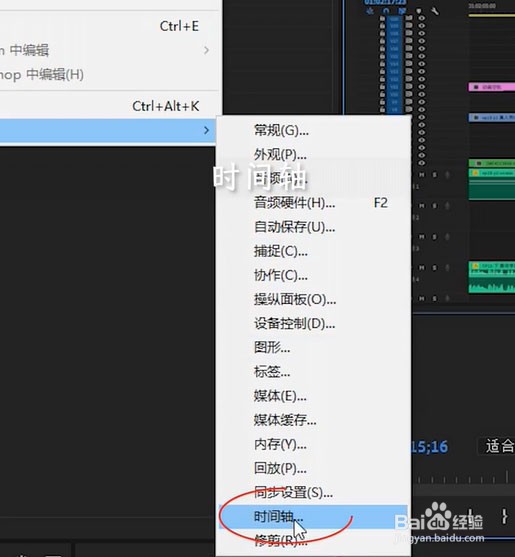Viewport: 515px width, 557px height.
Task: Choose 设备控制(D)... entry
Action: 314,324
